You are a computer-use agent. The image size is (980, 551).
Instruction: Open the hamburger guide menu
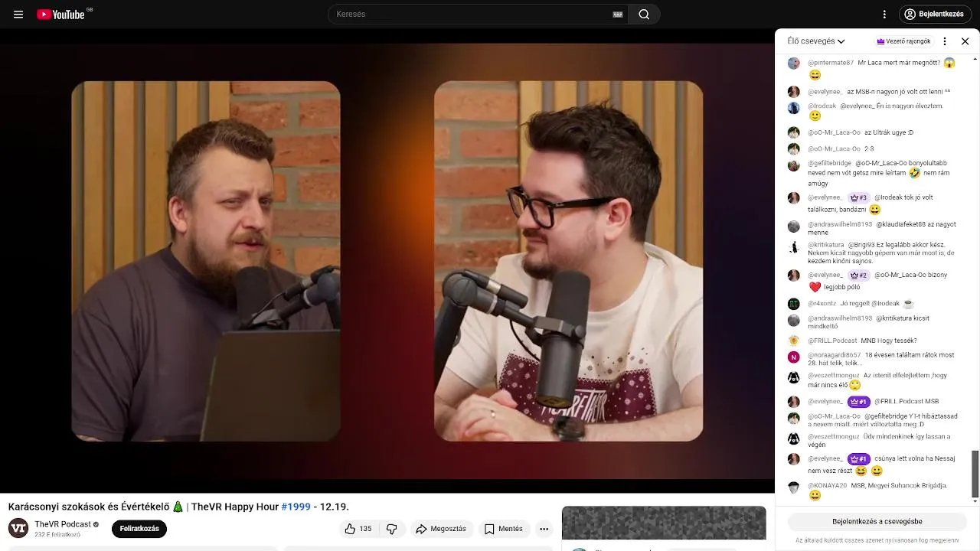18,15
